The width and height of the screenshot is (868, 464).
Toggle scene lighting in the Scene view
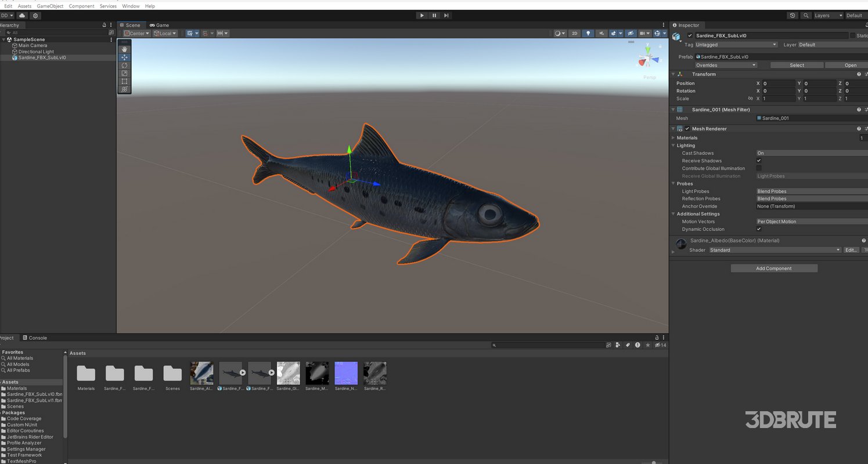pyautogui.click(x=588, y=33)
